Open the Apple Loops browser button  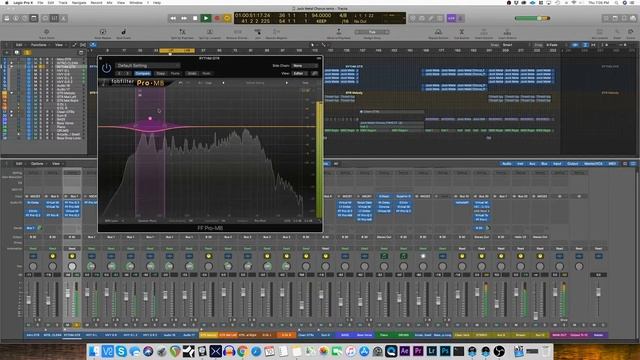point(624,18)
